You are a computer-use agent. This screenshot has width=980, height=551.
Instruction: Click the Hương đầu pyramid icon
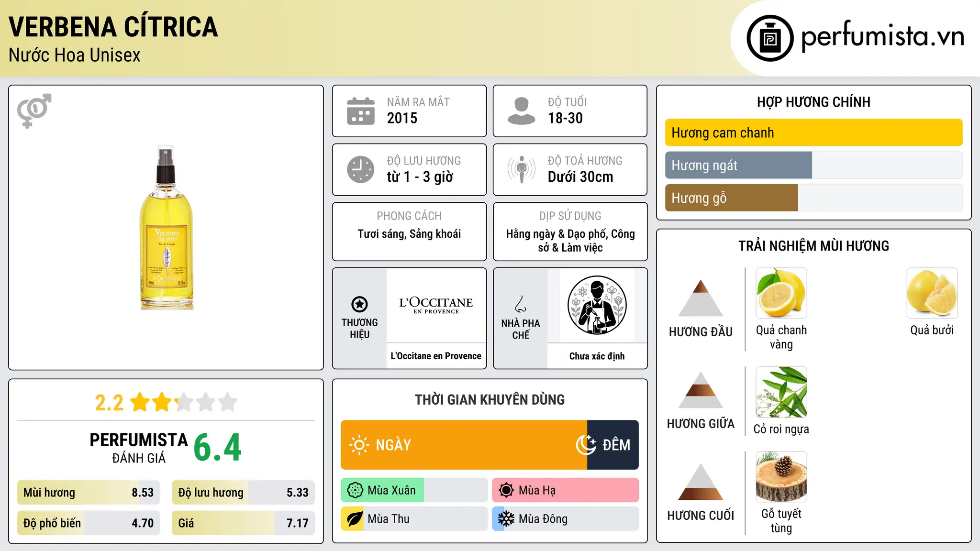click(x=701, y=298)
